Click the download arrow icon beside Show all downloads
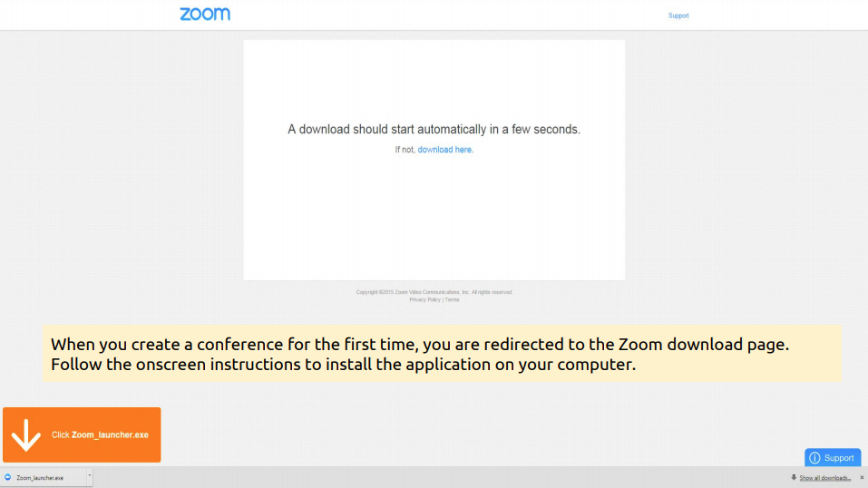868x488 pixels. (794, 477)
